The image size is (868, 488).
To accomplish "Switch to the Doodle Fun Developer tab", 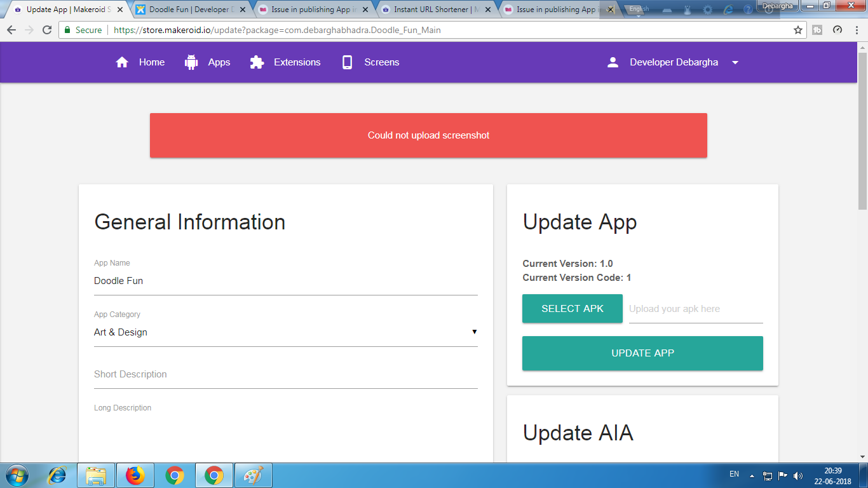I will click(188, 10).
